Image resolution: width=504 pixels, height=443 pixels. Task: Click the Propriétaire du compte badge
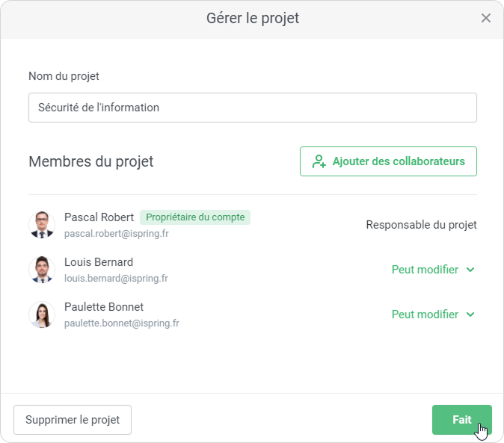[195, 217]
